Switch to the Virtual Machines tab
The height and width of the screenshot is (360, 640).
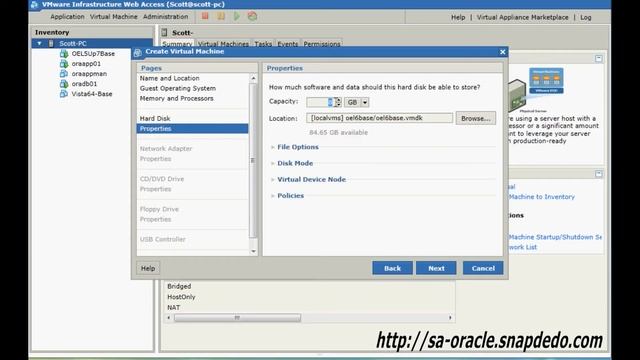tap(223, 44)
